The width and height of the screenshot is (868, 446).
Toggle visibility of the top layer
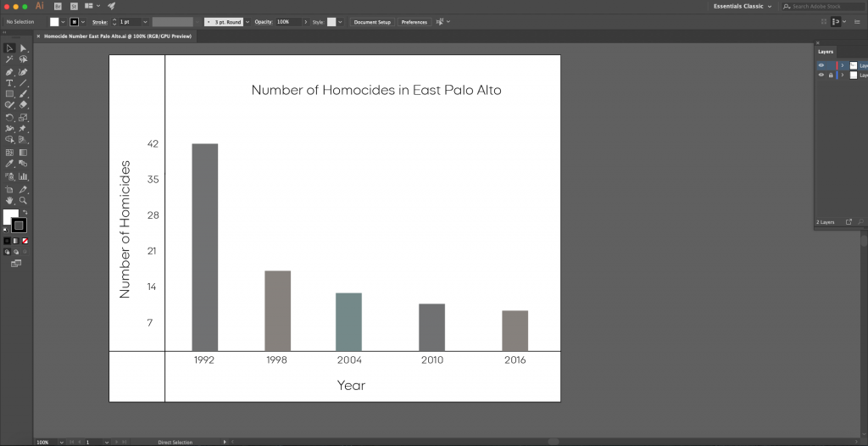(821, 65)
